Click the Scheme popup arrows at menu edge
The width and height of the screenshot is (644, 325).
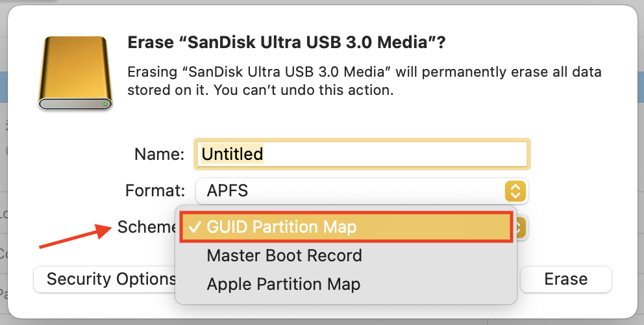tap(523, 227)
